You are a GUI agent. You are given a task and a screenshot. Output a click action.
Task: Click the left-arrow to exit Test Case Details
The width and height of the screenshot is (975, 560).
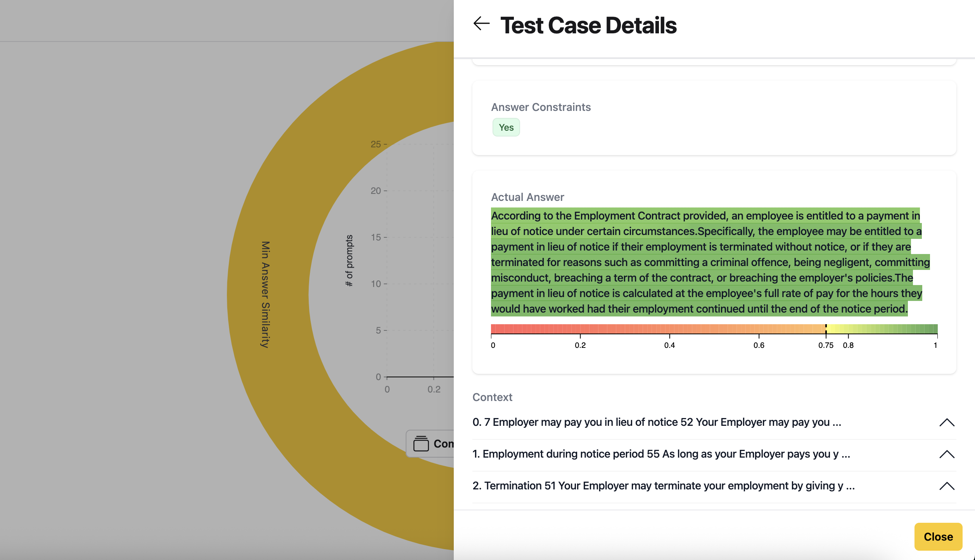coord(481,24)
